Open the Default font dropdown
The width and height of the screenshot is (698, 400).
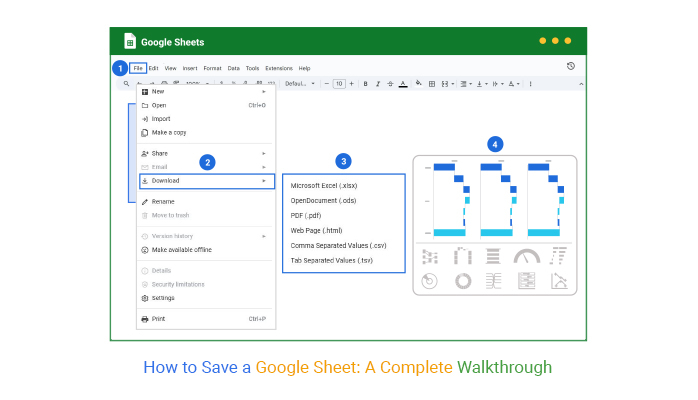click(300, 84)
